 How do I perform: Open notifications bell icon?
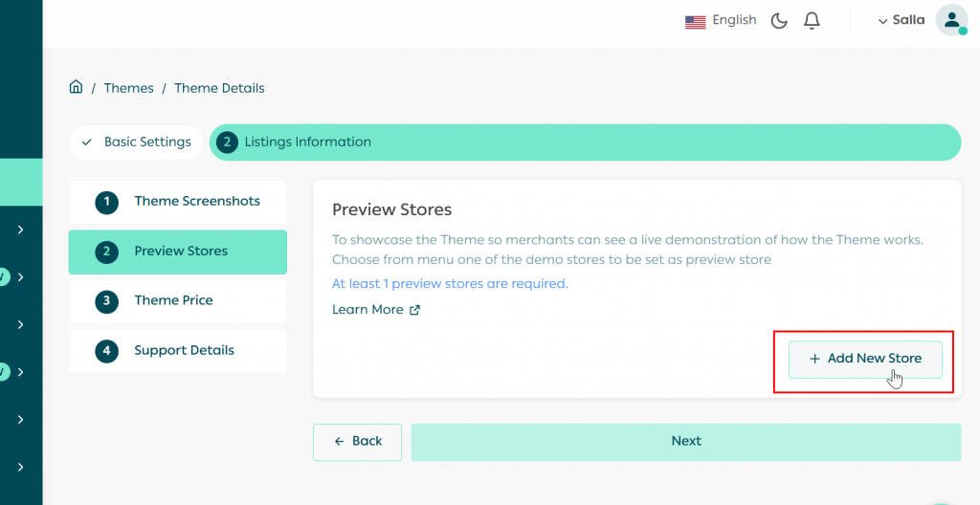[x=812, y=21]
